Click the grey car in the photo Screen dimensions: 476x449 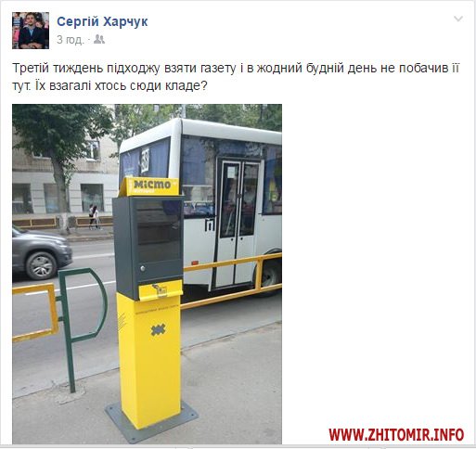pyautogui.click(x=42, y=253)
